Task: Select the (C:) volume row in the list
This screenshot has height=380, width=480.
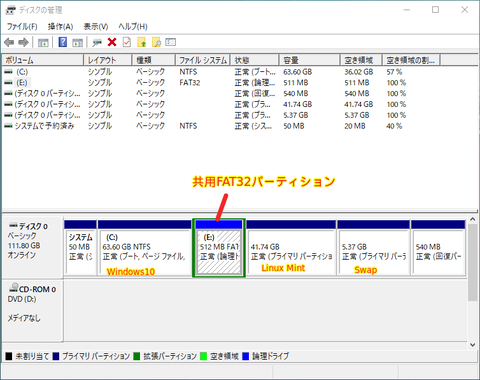Action: tap(220, 72)
